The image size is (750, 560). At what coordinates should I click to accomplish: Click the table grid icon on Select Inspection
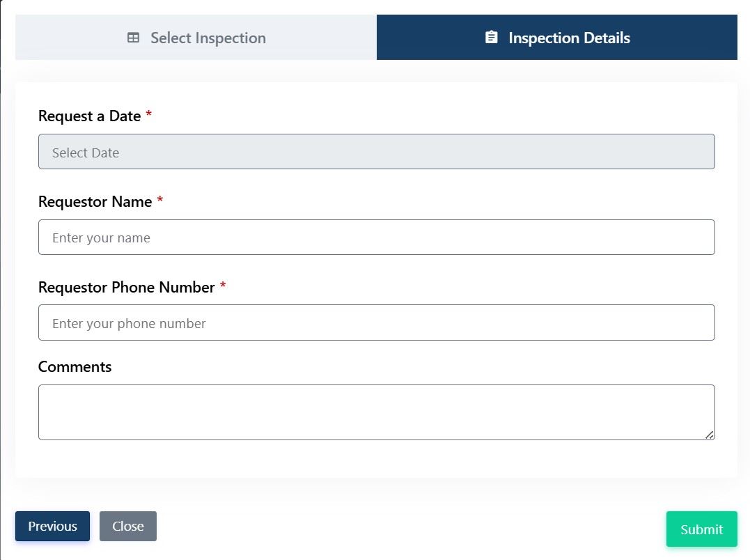(x=134, y=38)
